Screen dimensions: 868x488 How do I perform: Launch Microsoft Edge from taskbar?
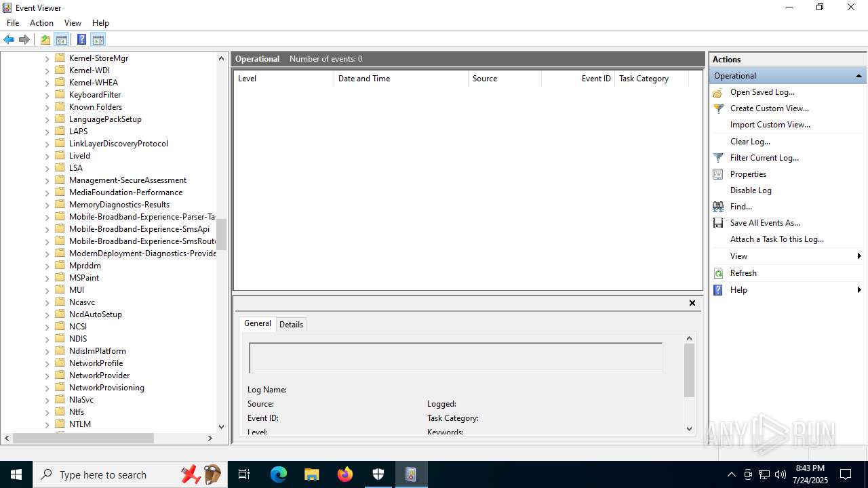(279, 474)
